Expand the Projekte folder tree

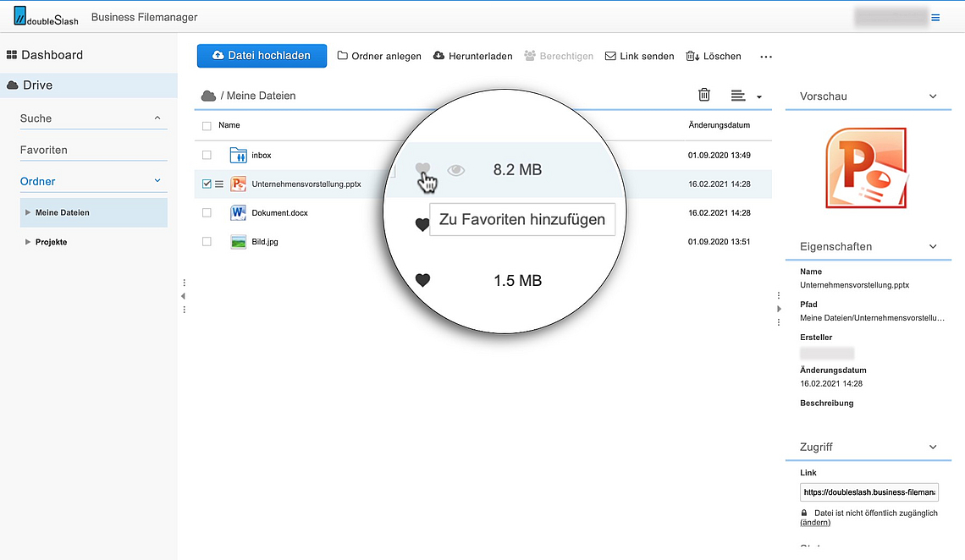click(28, 242)
